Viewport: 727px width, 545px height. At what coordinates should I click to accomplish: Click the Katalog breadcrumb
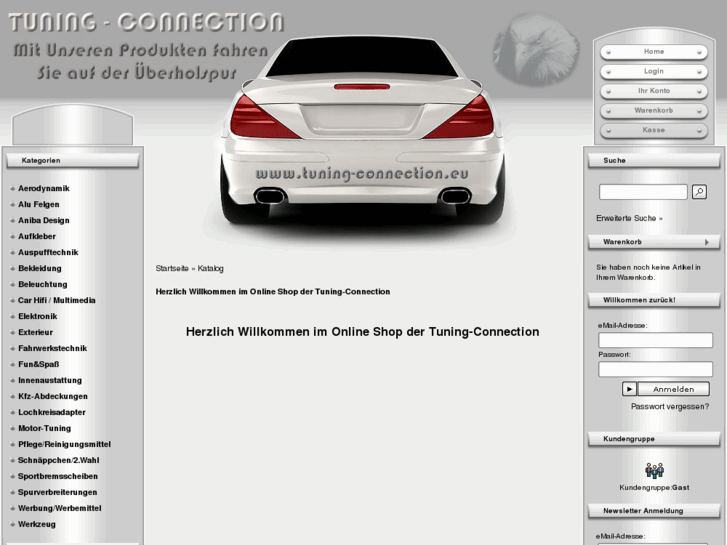[x=210, y=269]
